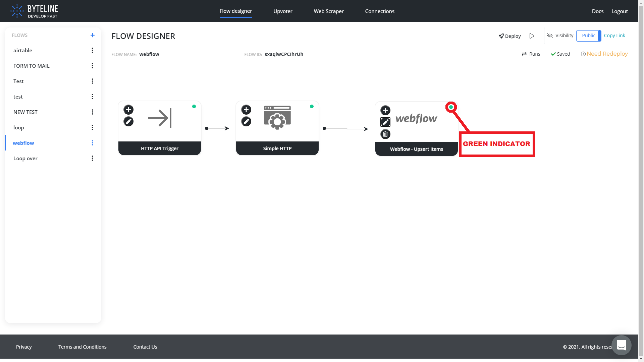Open Contact Us link
Viewport: 644px width, 362px height.
(145, 347)
